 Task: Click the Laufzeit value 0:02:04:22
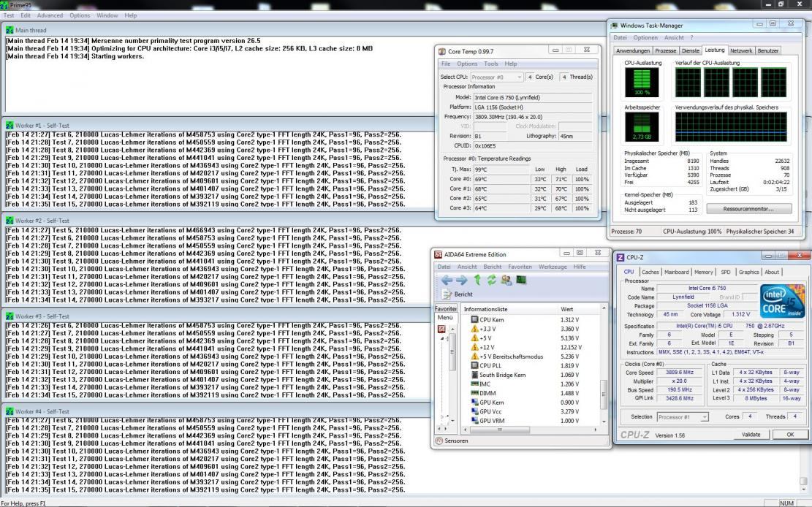click(775, 183)
